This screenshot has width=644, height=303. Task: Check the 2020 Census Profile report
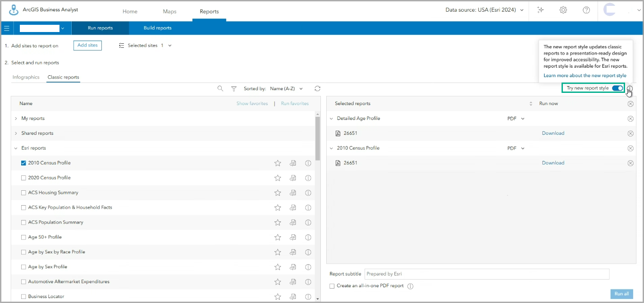[x=23, y=178]
